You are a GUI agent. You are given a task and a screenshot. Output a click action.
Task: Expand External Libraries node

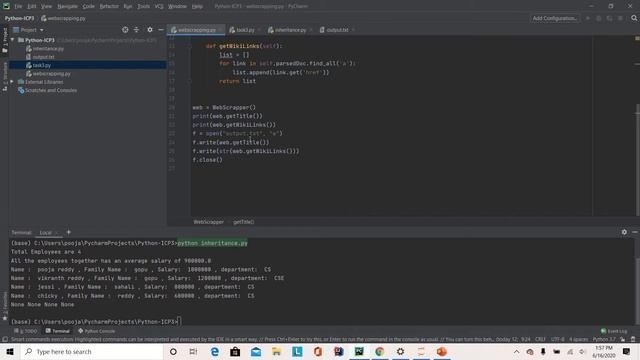click(12, 82)
